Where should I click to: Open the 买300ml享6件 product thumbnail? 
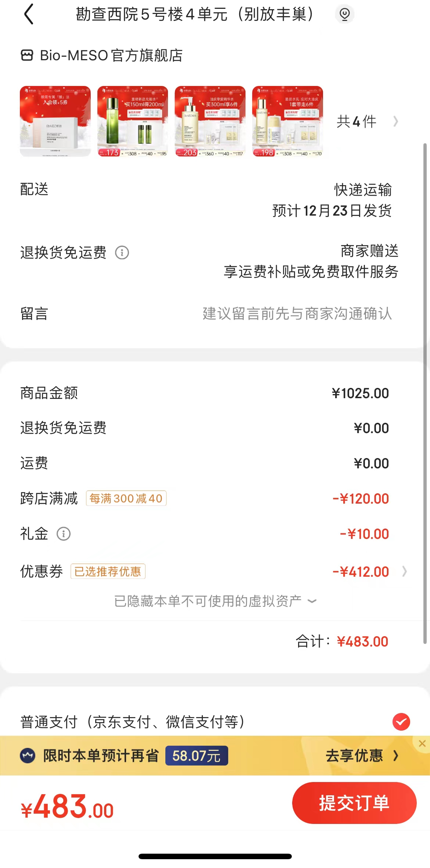[x=210, y=122]
